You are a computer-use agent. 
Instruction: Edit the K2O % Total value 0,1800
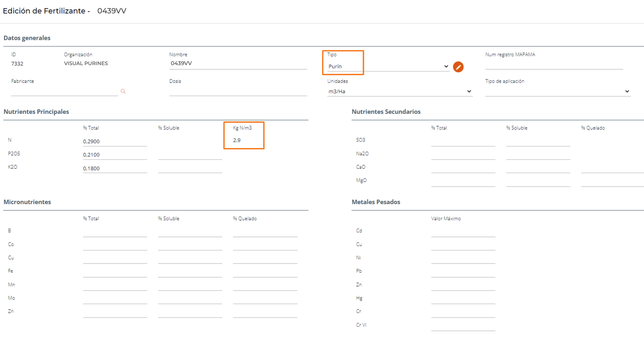click(115, 168)
